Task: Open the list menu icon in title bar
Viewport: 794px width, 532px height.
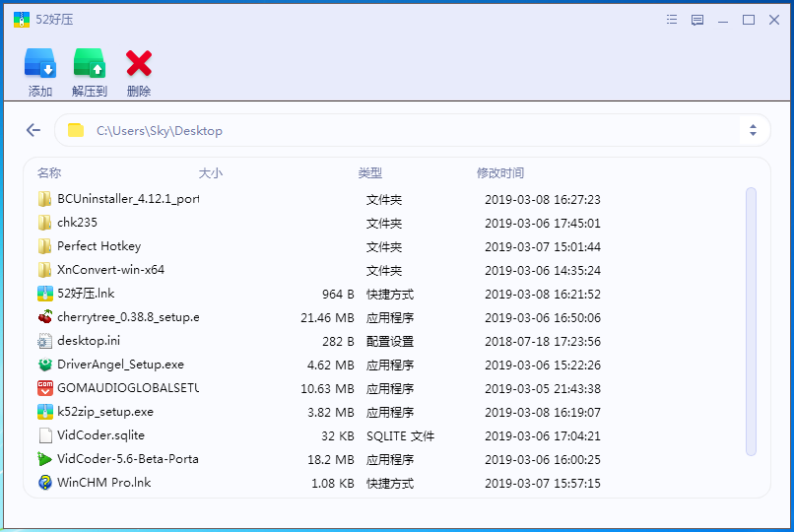Action: click(672, 20)
